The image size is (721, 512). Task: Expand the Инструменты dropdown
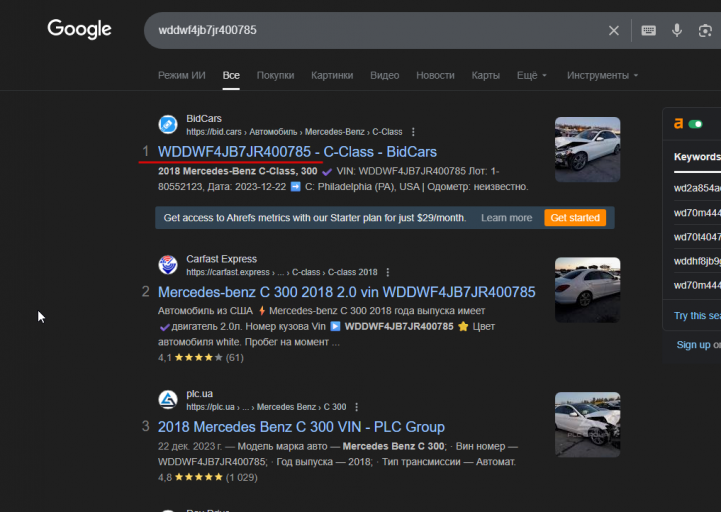[x=602, y=75]
